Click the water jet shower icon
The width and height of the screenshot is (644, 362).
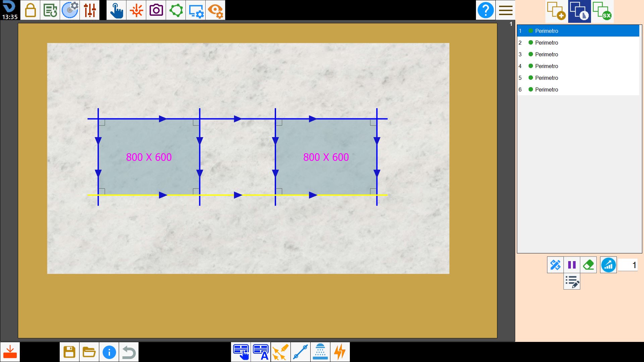click(320, 352)
